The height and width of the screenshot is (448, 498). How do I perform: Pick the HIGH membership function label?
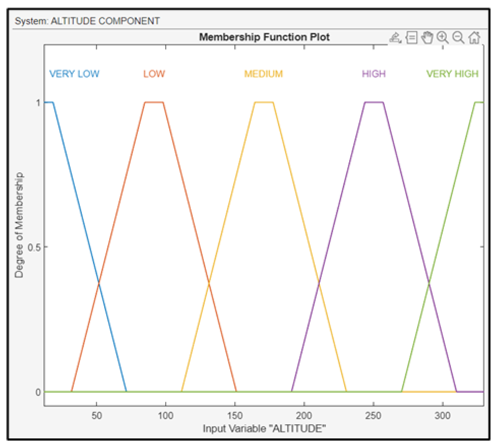point(374,74)
